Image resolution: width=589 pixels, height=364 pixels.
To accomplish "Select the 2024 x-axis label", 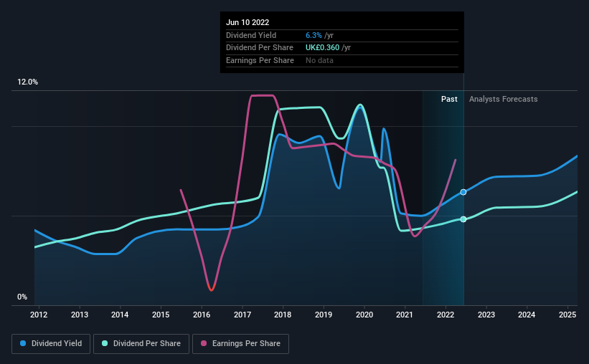I will coord(527,315).
